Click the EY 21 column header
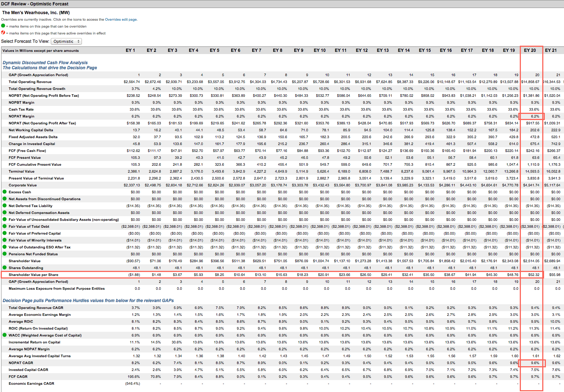Screen dimensions: 564x392 [551, 50]
